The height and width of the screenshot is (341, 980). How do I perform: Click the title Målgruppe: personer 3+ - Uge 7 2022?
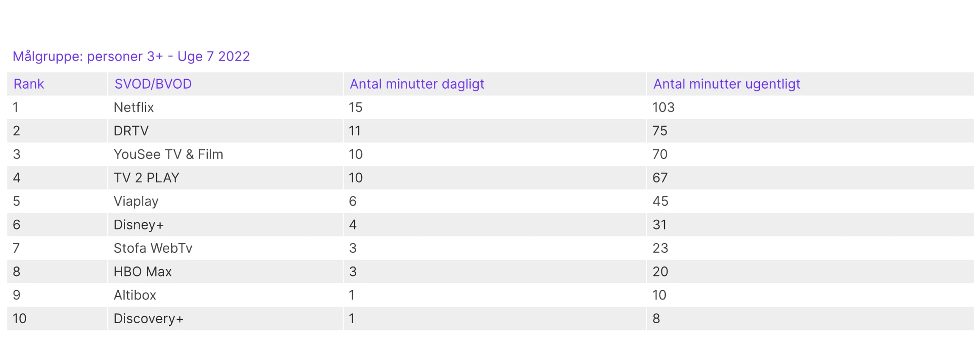pos(131,56)
